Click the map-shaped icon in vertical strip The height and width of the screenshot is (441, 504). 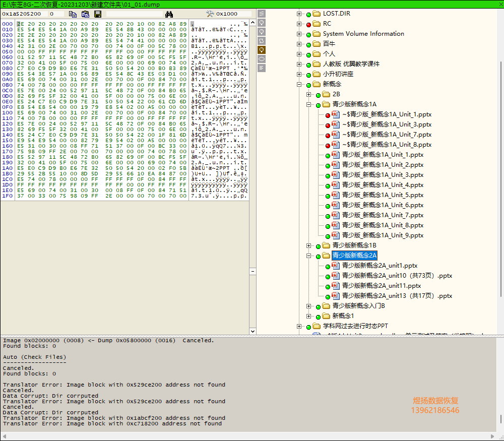click(262, 41)
